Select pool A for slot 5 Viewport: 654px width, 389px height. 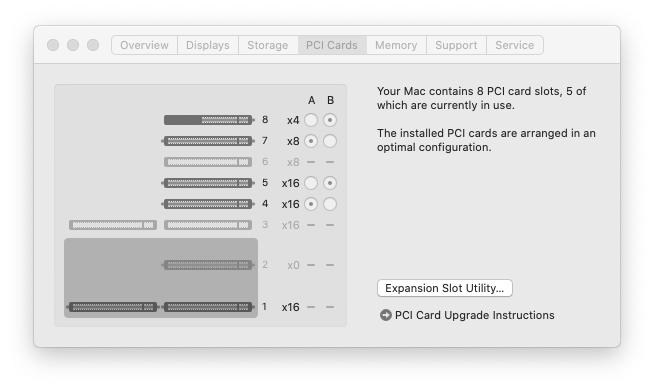tap(311, 183)
